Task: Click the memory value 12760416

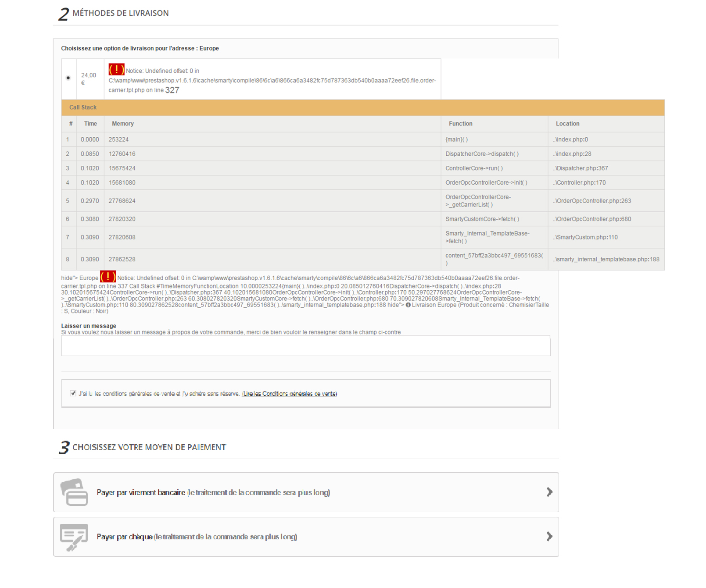Action: click(122, 154)
